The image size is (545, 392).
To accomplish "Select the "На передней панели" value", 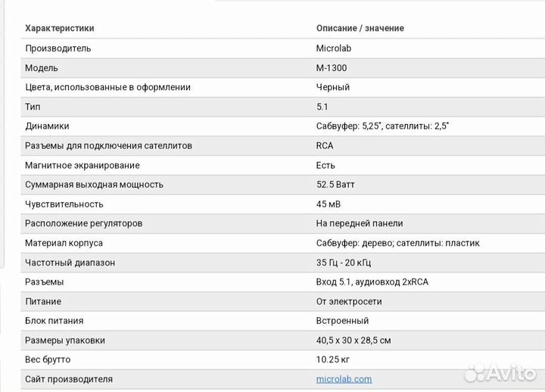I will point(360,223).
